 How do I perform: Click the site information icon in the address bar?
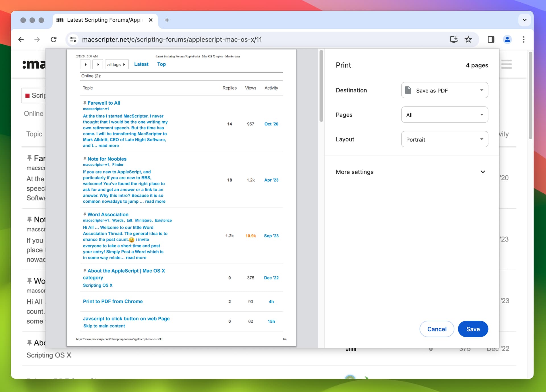click(73, 40)
